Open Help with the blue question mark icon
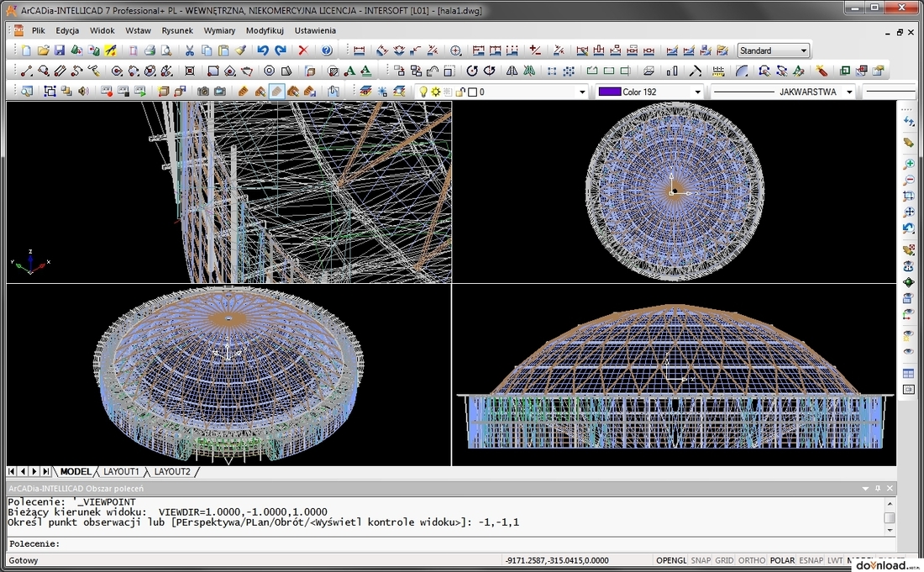Image resolution: width=924 pixels, height=572 pixels. (x=327, y=50)
